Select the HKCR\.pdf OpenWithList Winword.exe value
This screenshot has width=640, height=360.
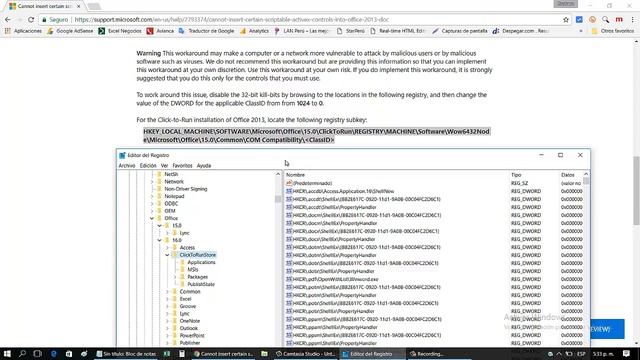pyautogui.click(x=336, y=280)
